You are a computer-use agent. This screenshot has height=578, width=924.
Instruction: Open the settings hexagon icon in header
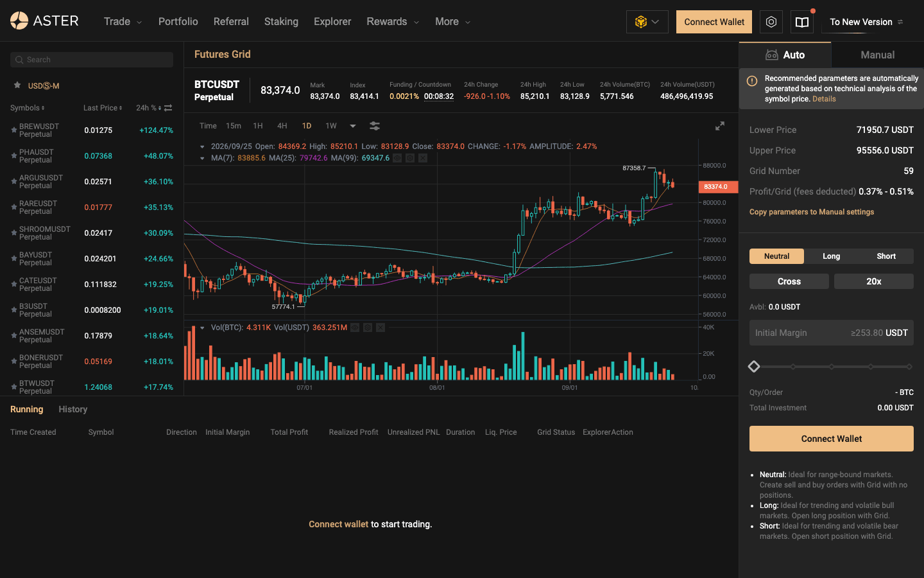click(771, 22)
